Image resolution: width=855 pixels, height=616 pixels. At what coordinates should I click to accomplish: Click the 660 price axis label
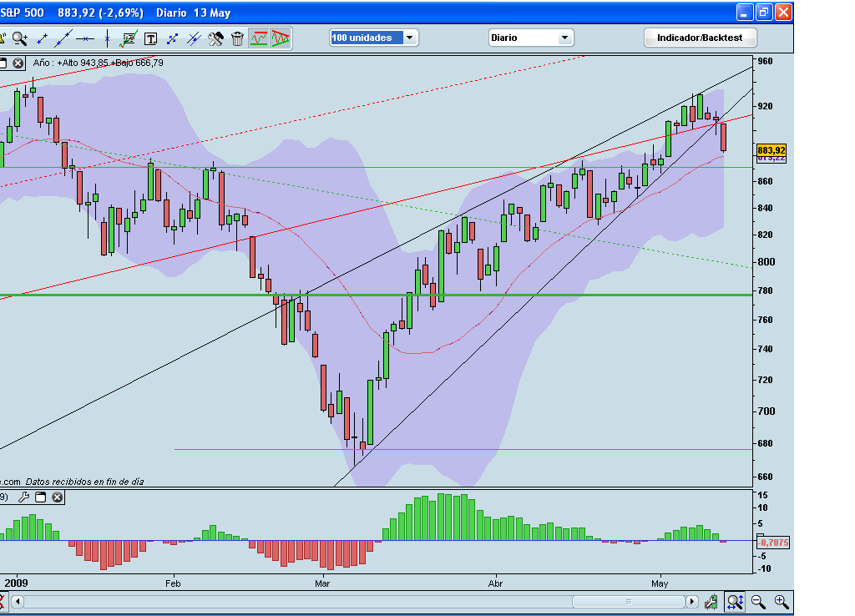pyautogui.click(x=765, y=477)
